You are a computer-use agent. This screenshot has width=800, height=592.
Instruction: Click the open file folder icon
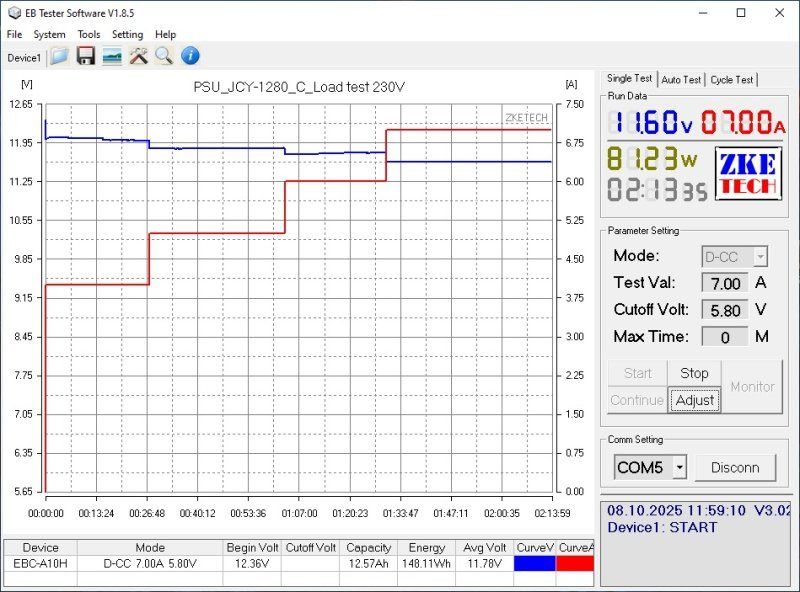pos(60,56)
